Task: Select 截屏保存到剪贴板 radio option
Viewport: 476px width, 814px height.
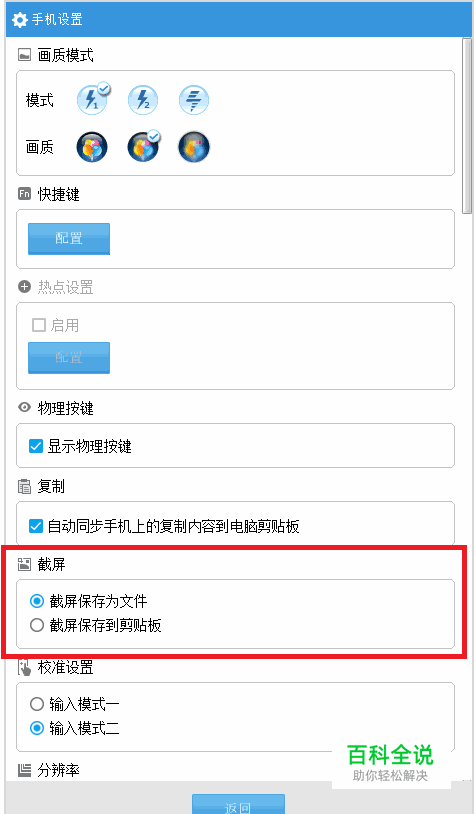Action: coord(37,625)
